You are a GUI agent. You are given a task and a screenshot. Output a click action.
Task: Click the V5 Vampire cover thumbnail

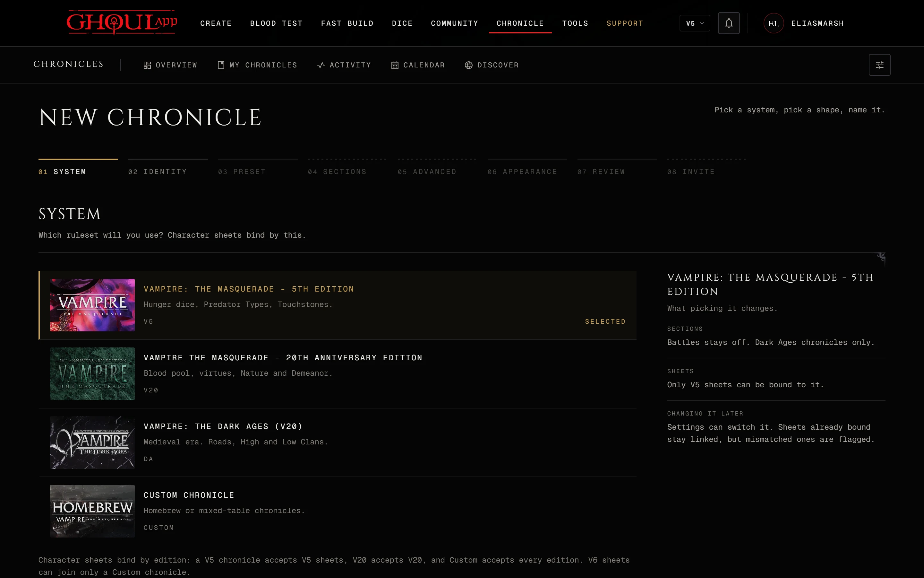tap(92, 305)
